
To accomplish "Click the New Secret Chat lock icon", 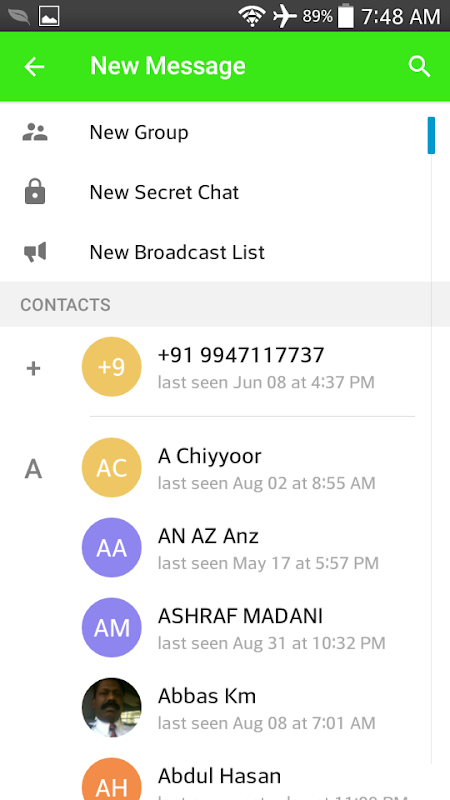I will click(35, 192).
